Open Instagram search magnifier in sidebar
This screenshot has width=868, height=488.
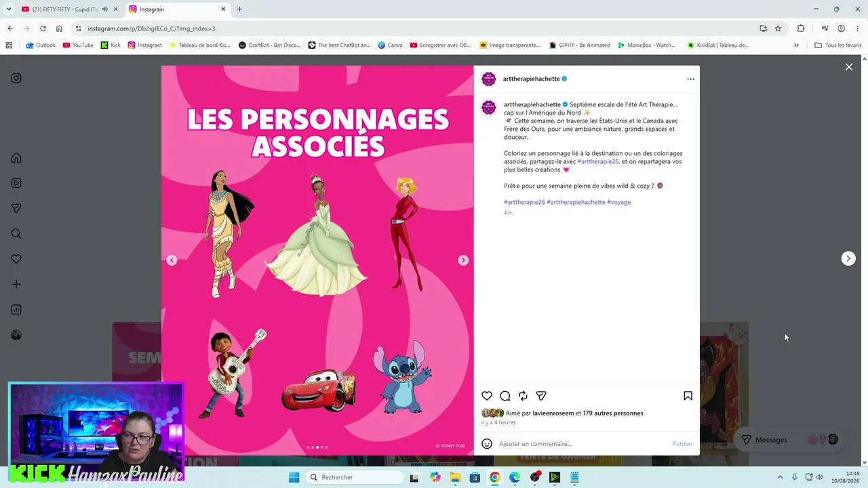coord(16,234)
